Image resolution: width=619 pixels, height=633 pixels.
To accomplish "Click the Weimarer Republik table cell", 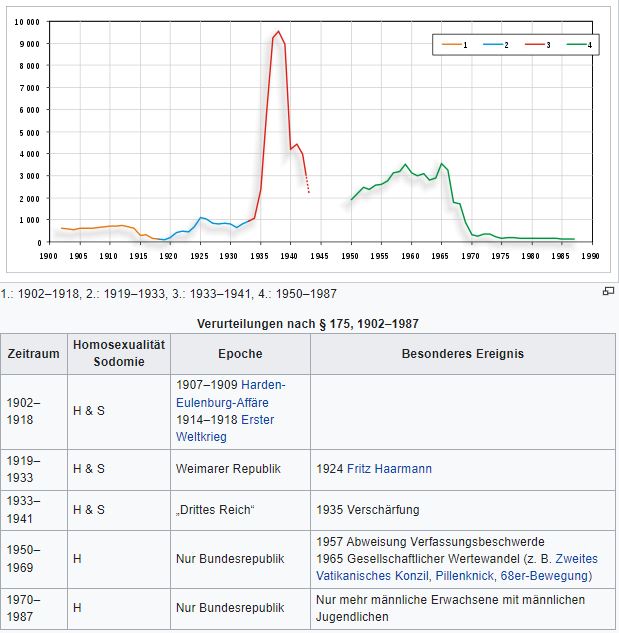I will 228,468.
